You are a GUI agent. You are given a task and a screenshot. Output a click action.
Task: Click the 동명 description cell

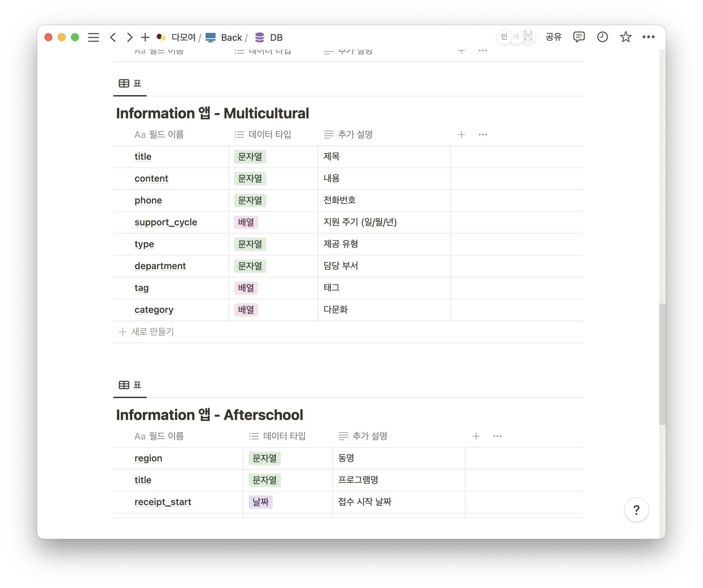(399, 458)
